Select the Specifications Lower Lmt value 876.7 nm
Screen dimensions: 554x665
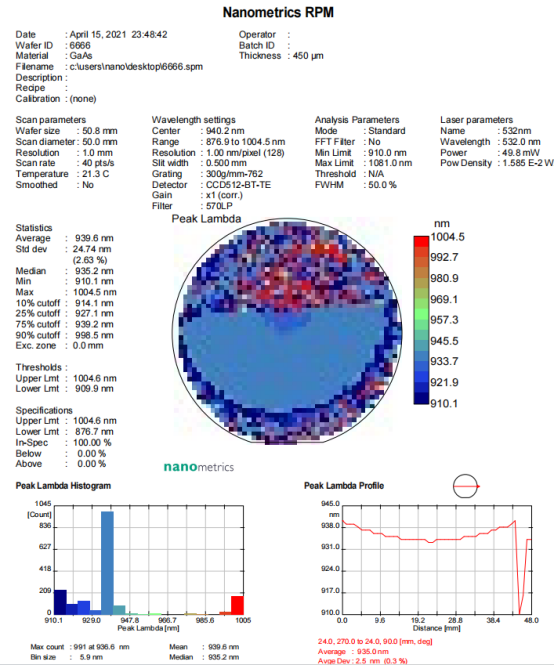coord(94,431)
